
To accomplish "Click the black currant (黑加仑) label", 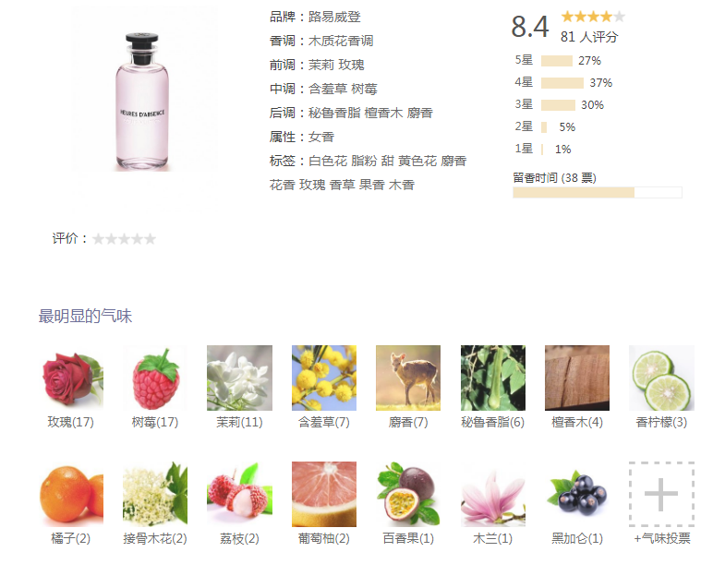I will click(577, 538).
